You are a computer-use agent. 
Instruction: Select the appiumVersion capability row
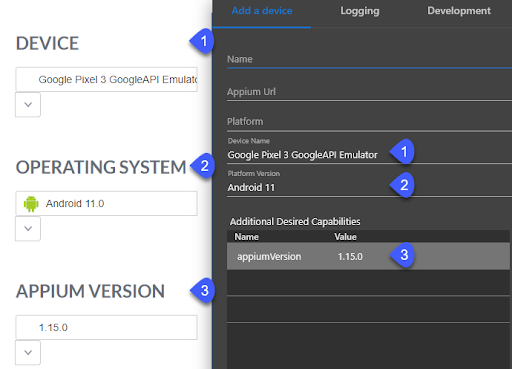coord(368,256)
